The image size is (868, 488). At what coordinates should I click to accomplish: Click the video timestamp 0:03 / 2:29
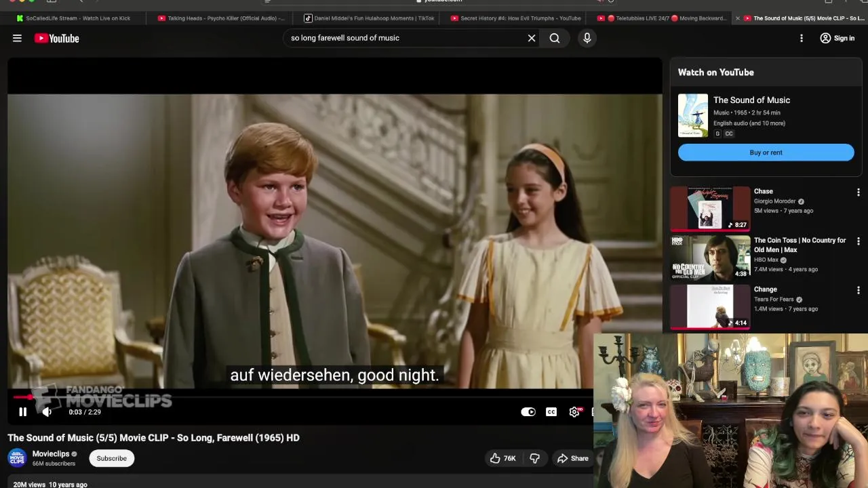[85, 412]
